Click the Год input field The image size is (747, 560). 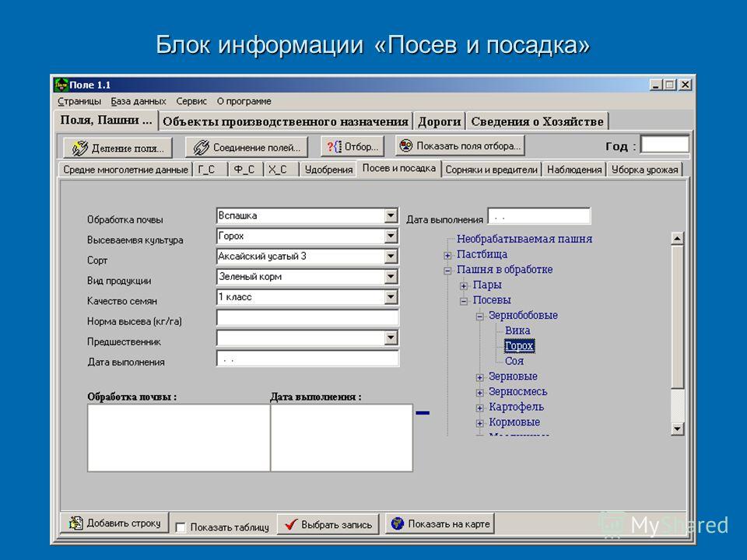point(665,145)
